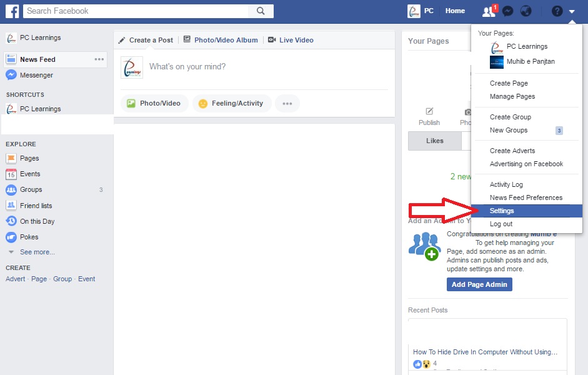Click Group link under Create
The image size is (588, 375).
coord(62,279)
